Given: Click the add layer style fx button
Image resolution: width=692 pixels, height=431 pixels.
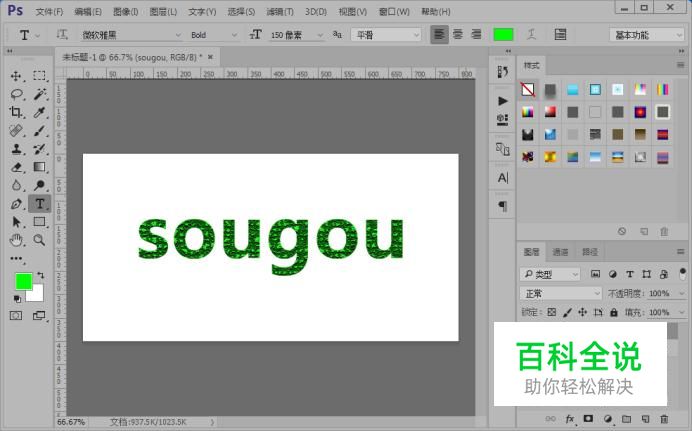Looking at the screenshot, I should coord(570,419).
